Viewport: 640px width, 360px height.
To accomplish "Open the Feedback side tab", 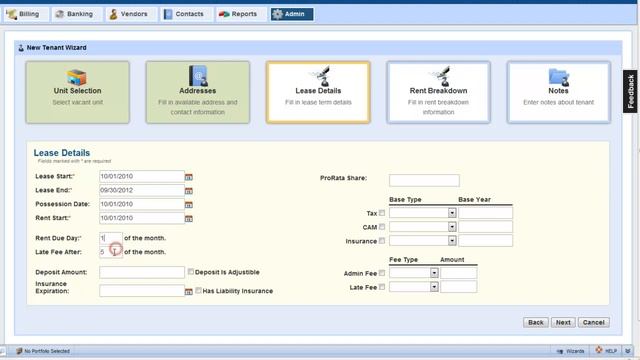I will (630, 91).
